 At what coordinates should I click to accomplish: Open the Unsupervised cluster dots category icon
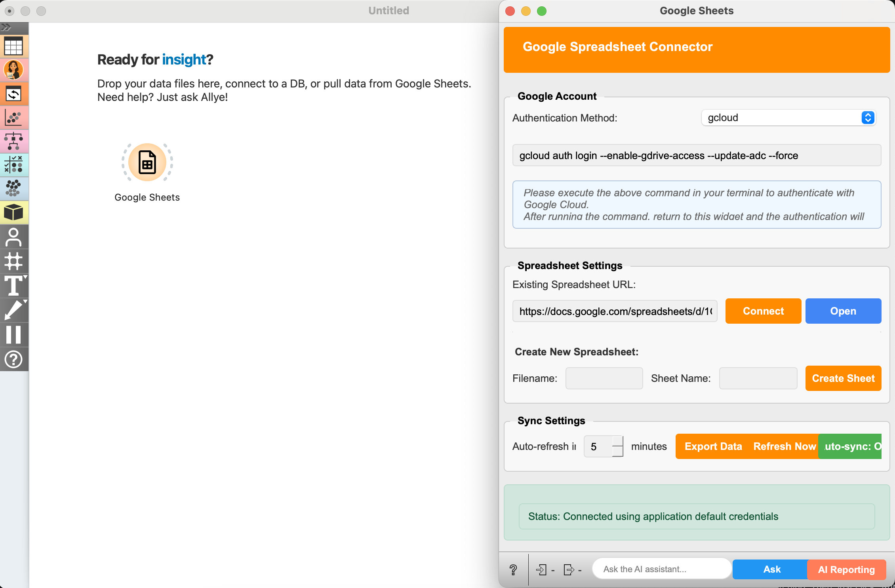(14, 188)
